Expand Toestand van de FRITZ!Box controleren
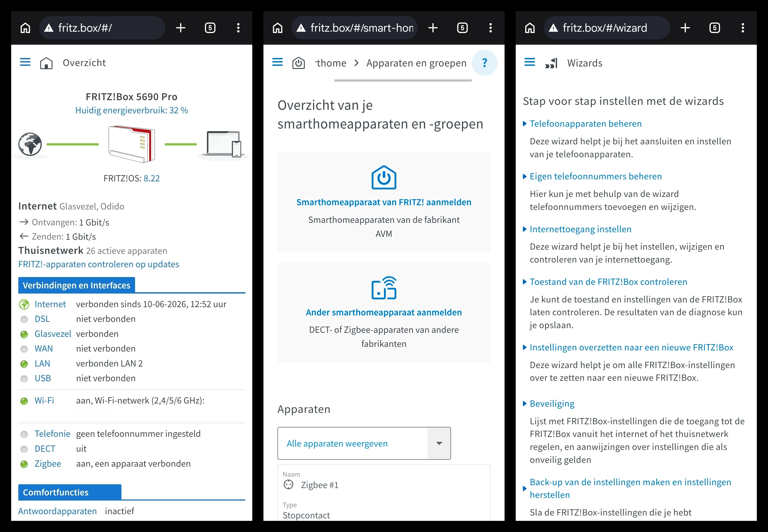Image resolution: width=768 pixels, height=532 pixels. pyautogui.click(x=605, y=282)
